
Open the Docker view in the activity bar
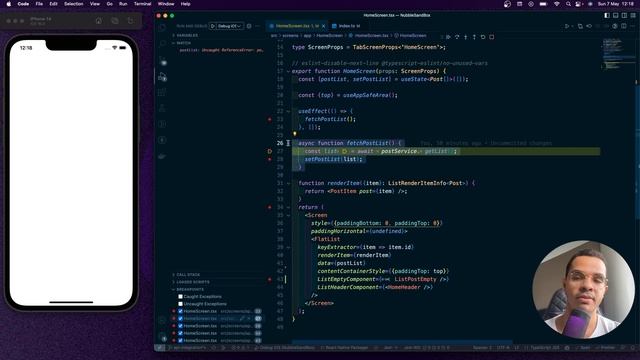click(162, 156)
